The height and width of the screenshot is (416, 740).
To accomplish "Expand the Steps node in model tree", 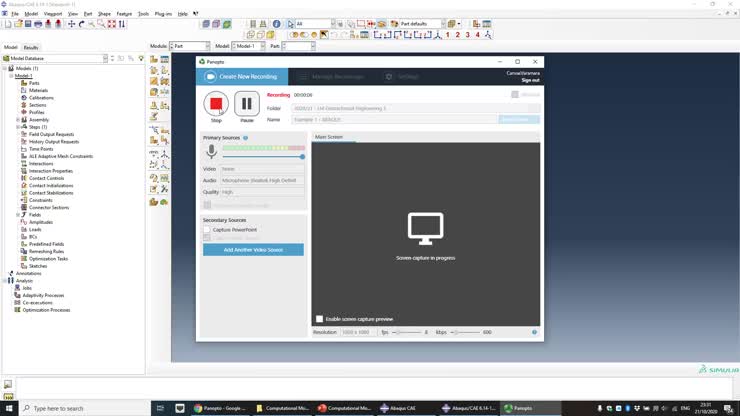I will pyautogui.click(x=17, y=127).
